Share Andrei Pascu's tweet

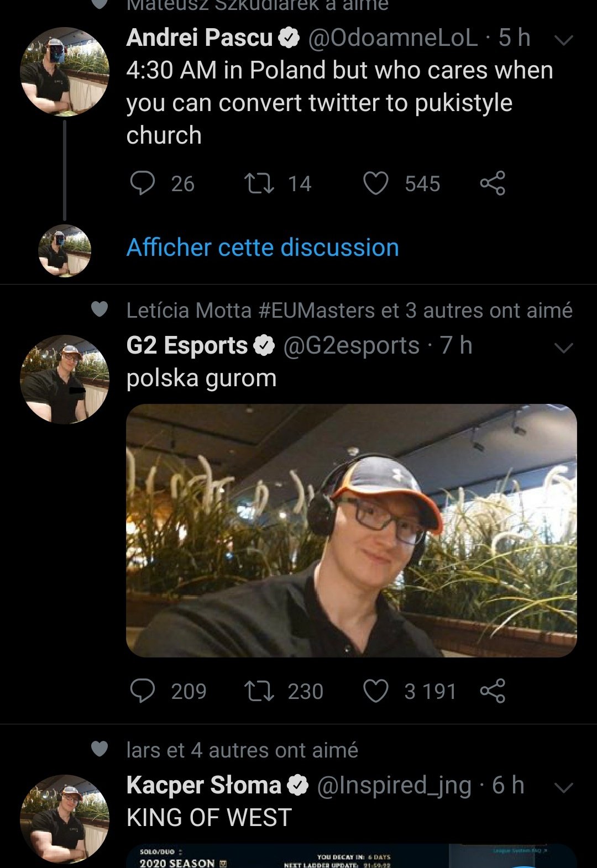493,183
